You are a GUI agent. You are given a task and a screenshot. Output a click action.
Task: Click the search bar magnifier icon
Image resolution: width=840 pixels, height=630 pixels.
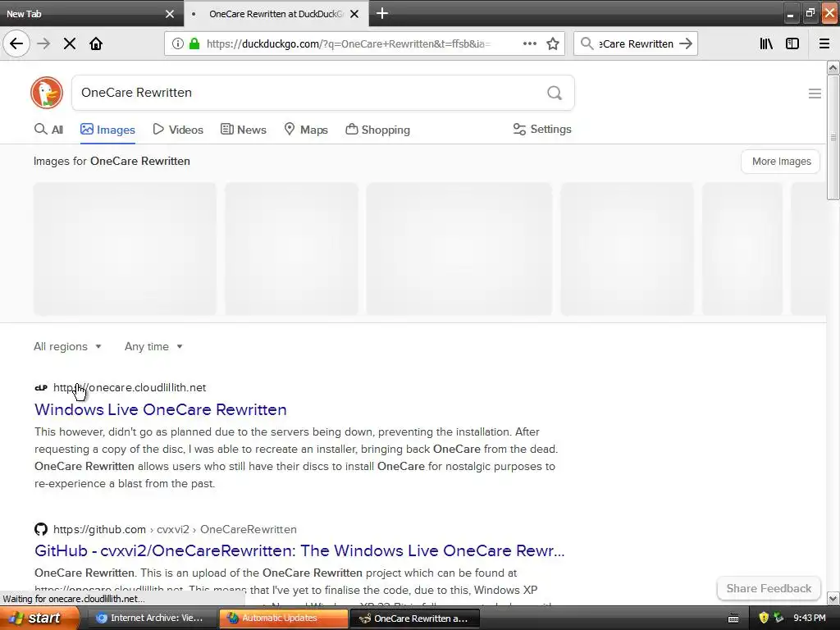pos(587,43)
